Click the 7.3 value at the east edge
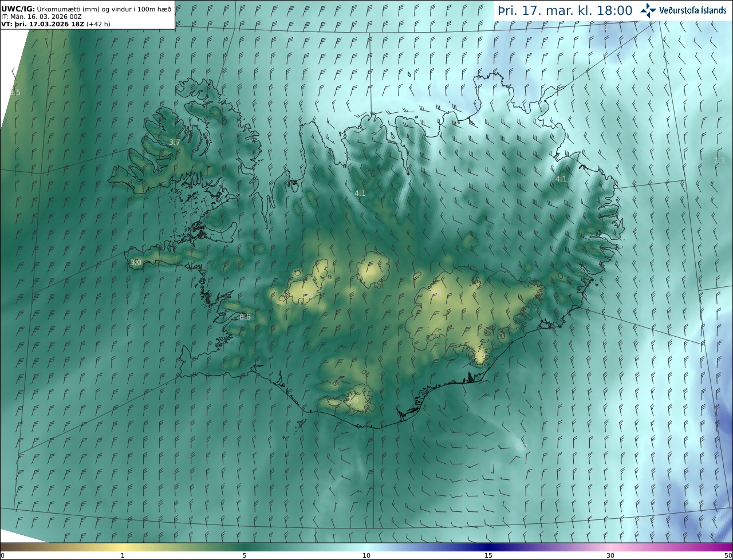Viewport: 733px width, 560px height. pos(719,161)
